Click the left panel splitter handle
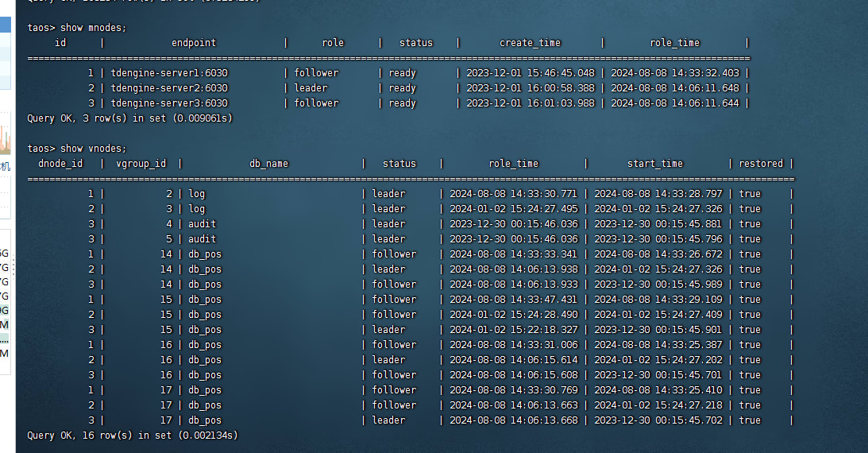The image size is (868, 453). click(13, 270)
